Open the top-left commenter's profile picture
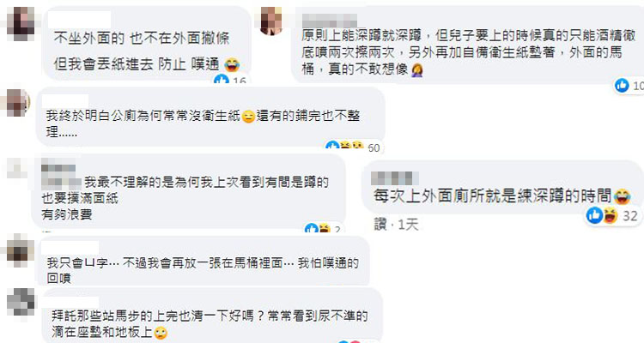 point(21,24)
